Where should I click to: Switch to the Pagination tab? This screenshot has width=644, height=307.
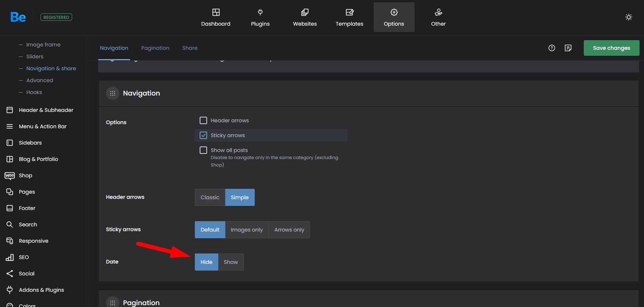[155, 48]
